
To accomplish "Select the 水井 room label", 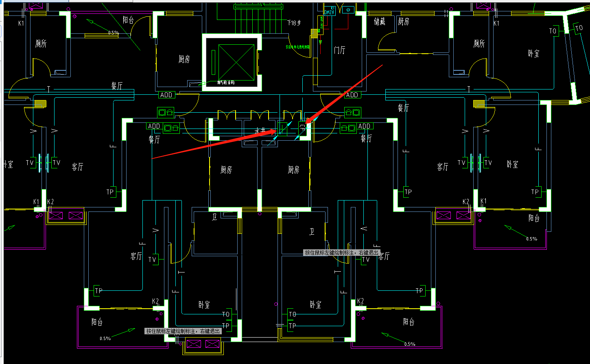I will click(260, 130).
